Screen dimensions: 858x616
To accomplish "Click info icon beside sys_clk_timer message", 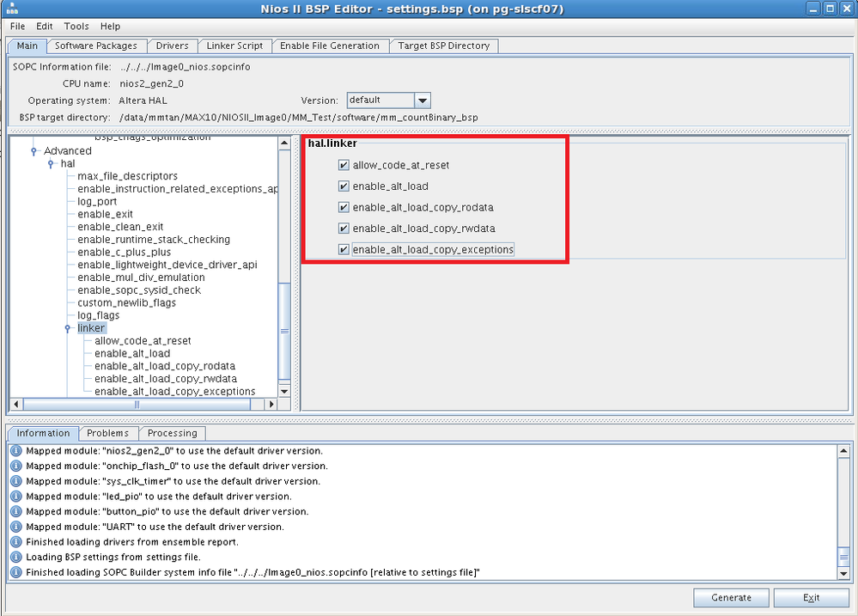I will click(15, 481).
